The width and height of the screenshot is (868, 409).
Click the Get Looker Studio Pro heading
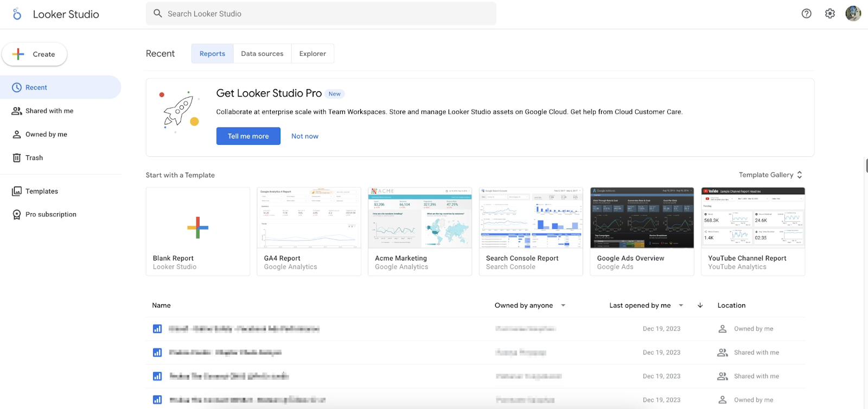(x=269, y=93)
